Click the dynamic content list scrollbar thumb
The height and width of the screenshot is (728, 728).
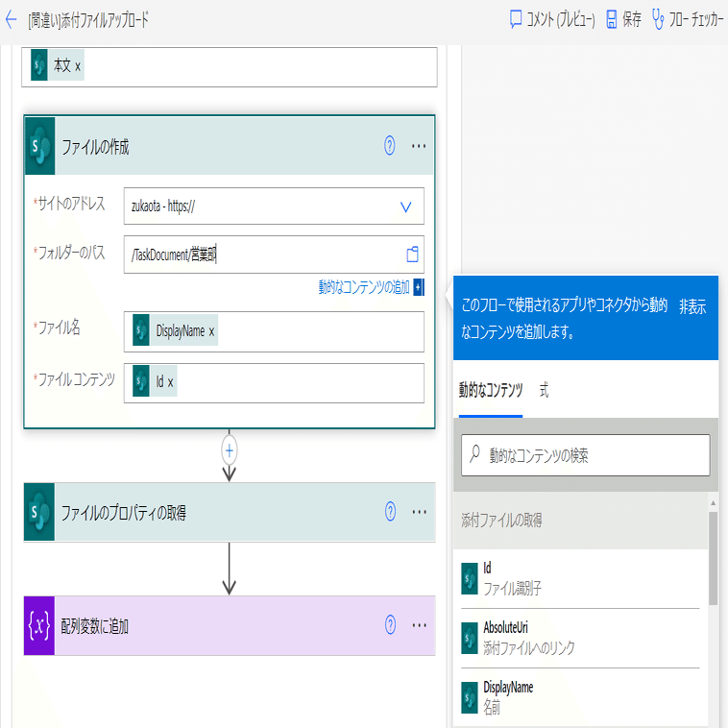tap(713, 558)
